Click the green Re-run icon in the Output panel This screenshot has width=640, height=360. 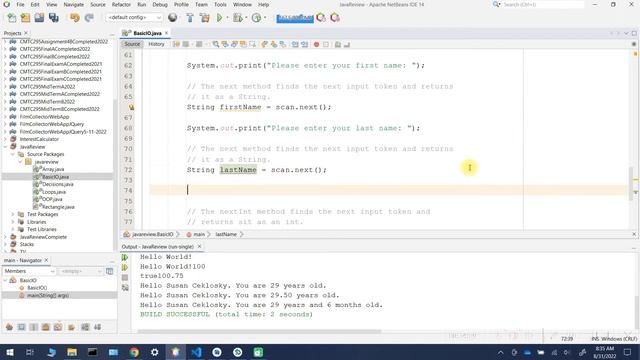125,257
